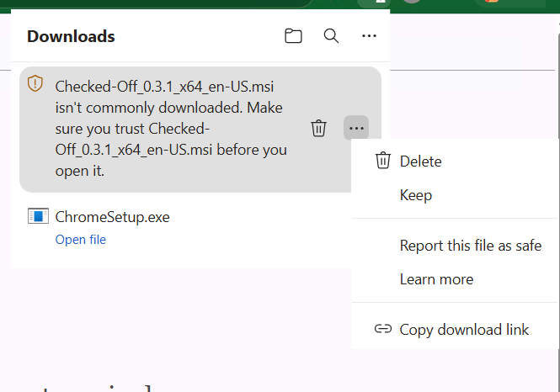This screenshot has width=560, height=392.
Task: Open the downloads folder icon
Action: pos(293,35)
